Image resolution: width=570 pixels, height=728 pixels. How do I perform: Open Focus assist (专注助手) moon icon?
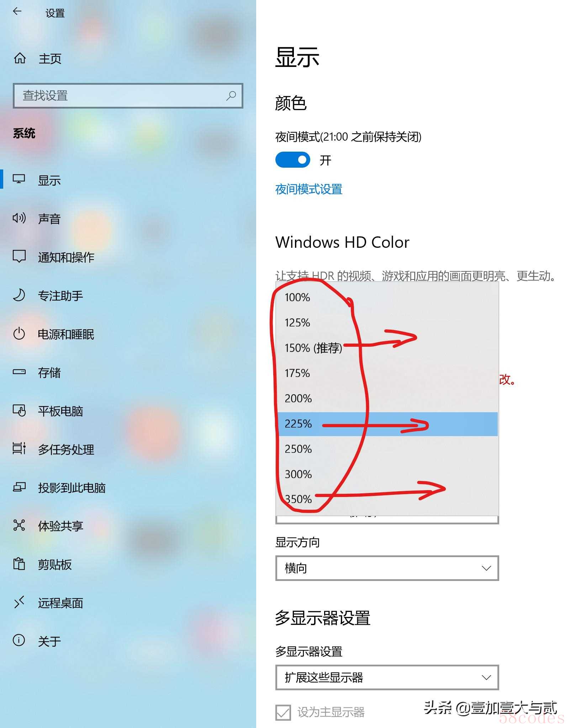19,295
